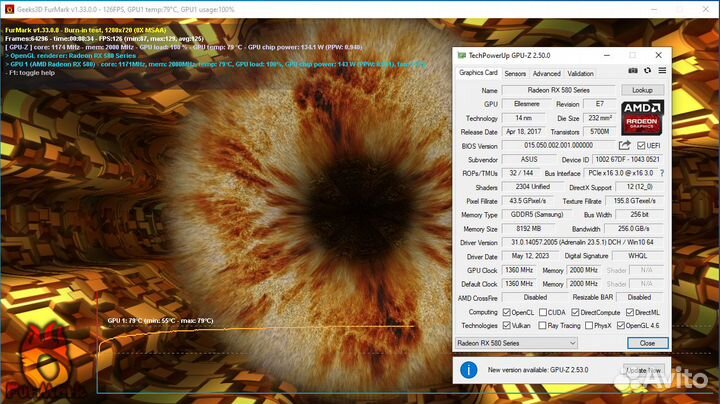This screenshot has width=720, height=404.
Task: Click the Lookup button
Action: point(642,90)
